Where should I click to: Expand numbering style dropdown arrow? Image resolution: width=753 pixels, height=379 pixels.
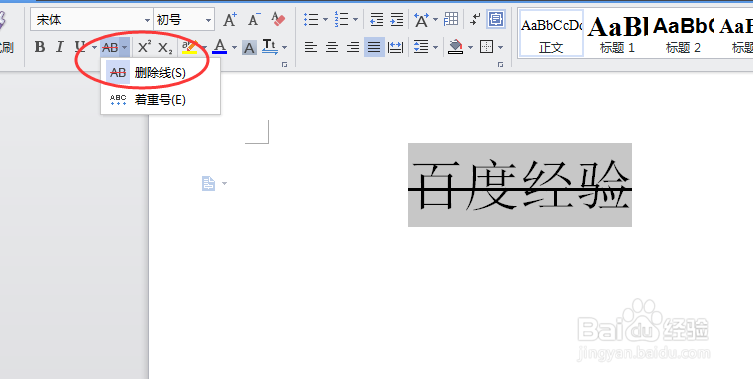click(x=355, y=20)
